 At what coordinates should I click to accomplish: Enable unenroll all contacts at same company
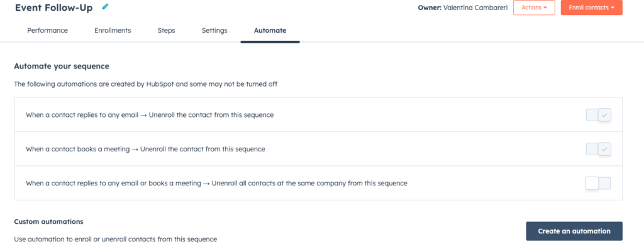pos(599,184)
